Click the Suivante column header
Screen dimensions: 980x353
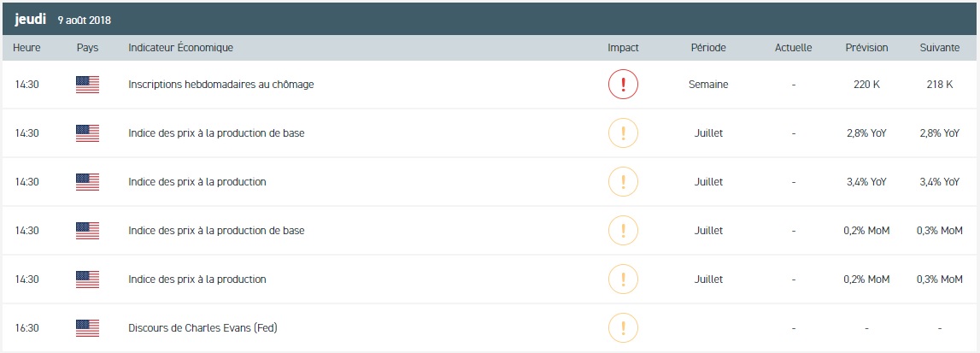tap(939, 48)
